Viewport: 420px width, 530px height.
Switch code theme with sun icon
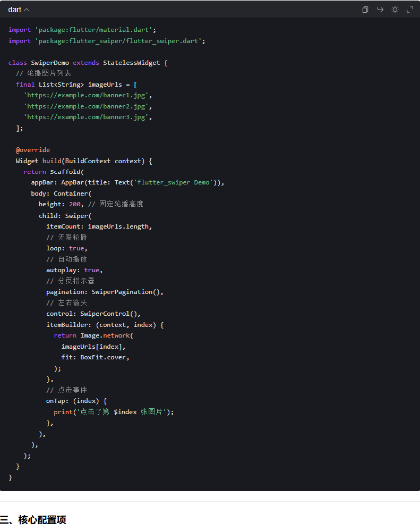coord(395,10)
